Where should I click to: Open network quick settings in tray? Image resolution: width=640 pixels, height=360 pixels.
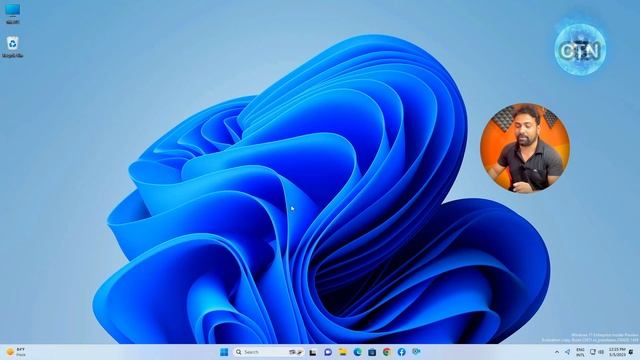[x=593, y=352]
